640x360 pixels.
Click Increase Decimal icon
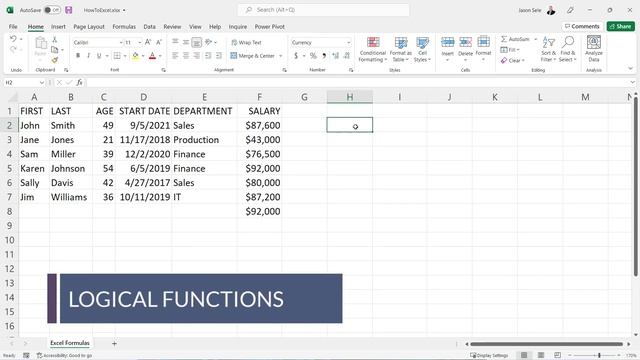[x=336, y=56]
